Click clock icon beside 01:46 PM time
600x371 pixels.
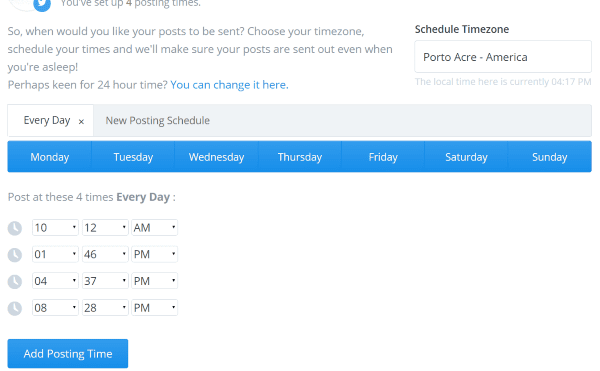15,255
